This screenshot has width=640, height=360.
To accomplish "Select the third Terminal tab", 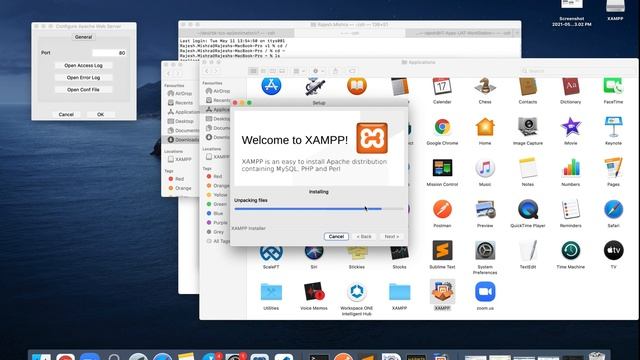I will [x=460, y=33].
